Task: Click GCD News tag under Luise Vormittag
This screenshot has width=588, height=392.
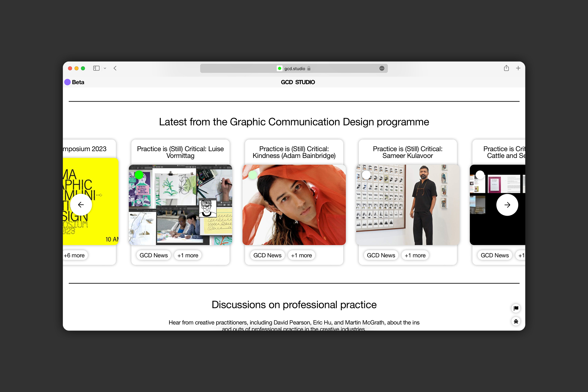Action: pos(154,255)
